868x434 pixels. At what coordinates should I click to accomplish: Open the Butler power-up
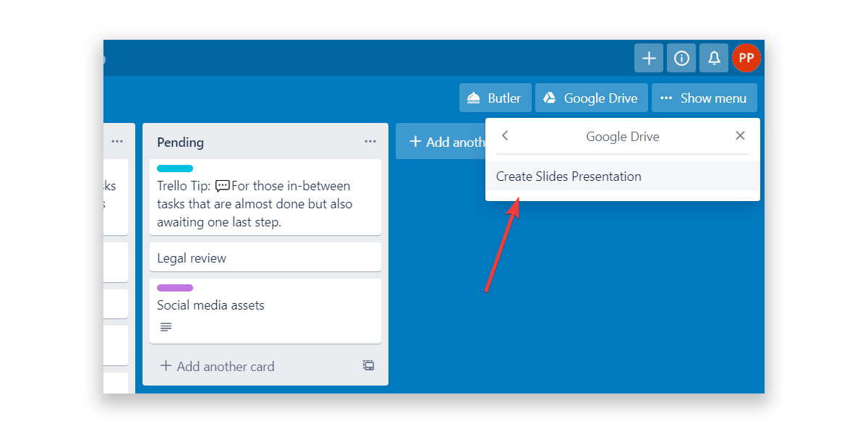[495, 98]
